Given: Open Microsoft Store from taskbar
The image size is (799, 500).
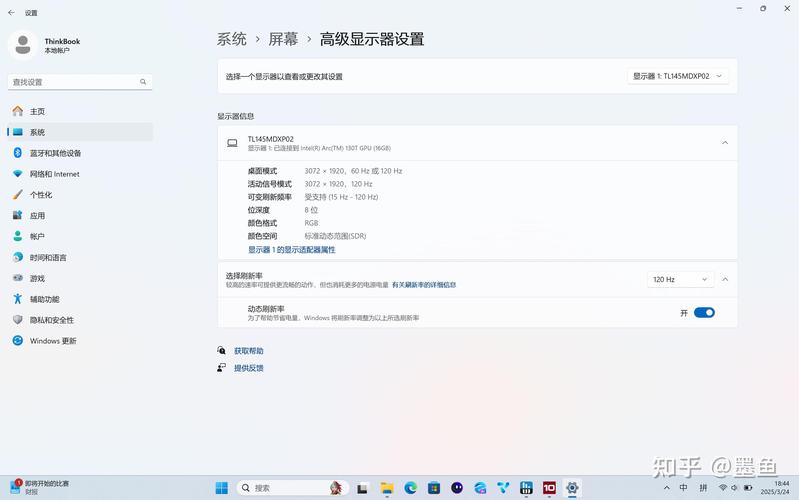Looking at the screenshot, I should click(434, 488).
